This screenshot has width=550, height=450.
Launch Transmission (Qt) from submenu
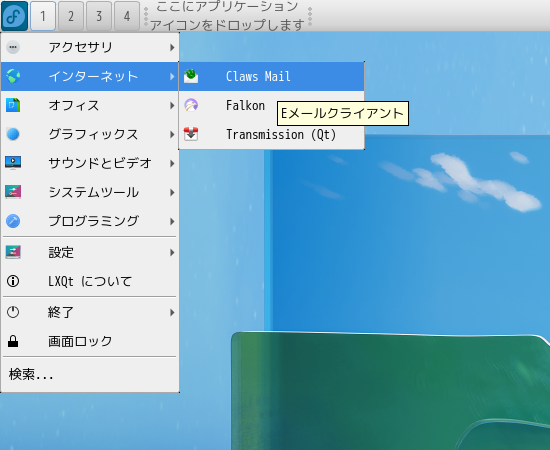tap(271, 135)
